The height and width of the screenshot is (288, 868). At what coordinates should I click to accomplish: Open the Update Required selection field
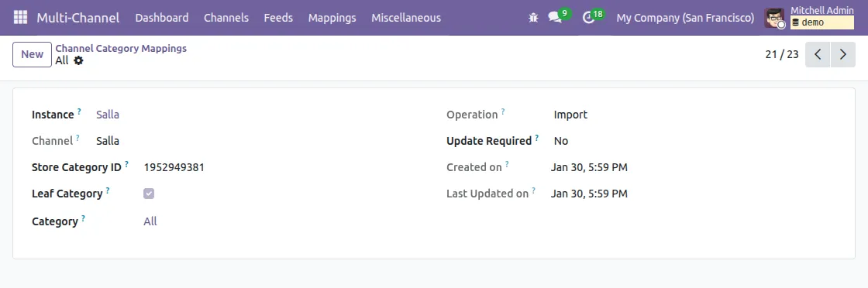click(561, 141)
